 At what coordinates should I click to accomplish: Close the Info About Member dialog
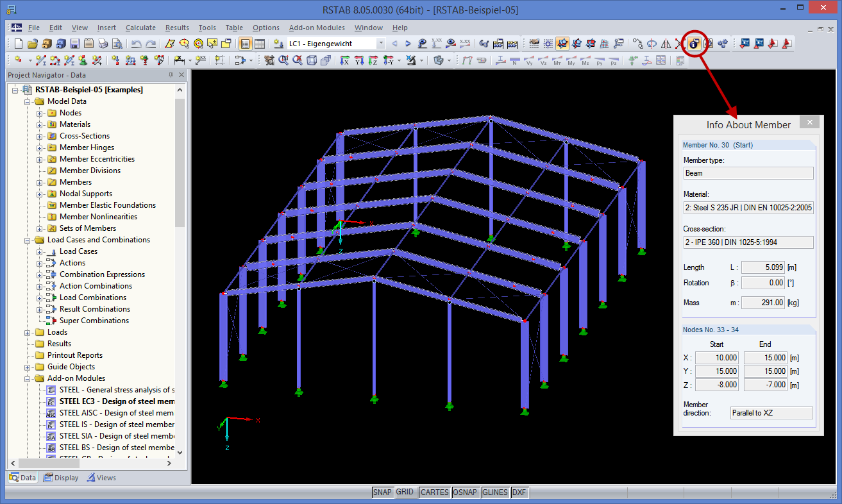pyautogui.click(x=810, y=122)
